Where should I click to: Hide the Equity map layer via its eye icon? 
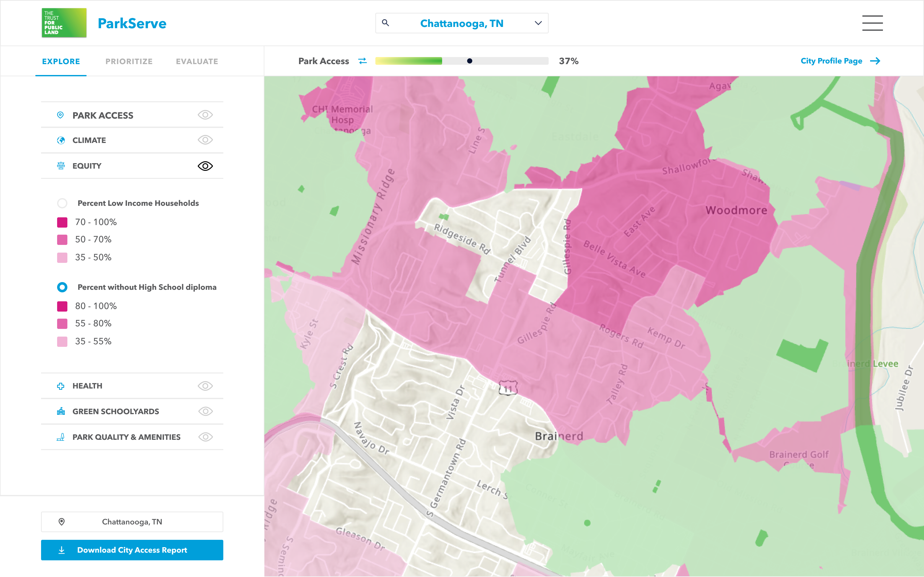(205, 166)
